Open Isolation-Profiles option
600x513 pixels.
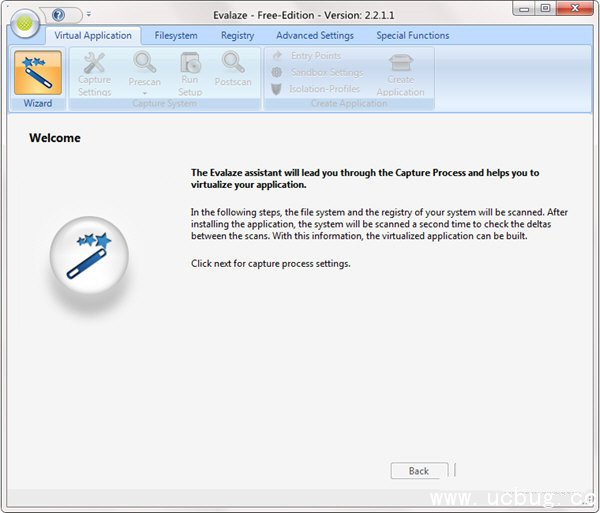click(315, 89)
